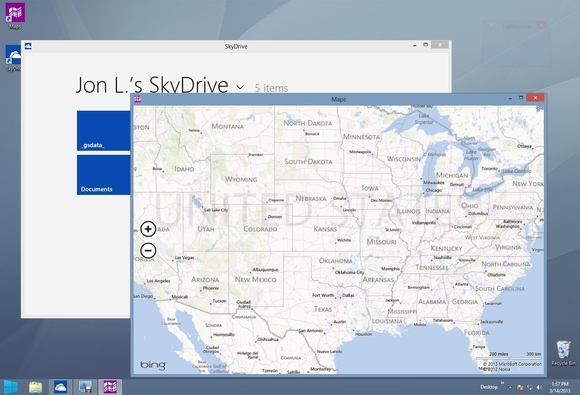The width and height of the screenshot is (580, 395).
Task: Expand the Desktop toolbar chevron in taskbar
Action: pyautogui.click(x=503, y=384)
